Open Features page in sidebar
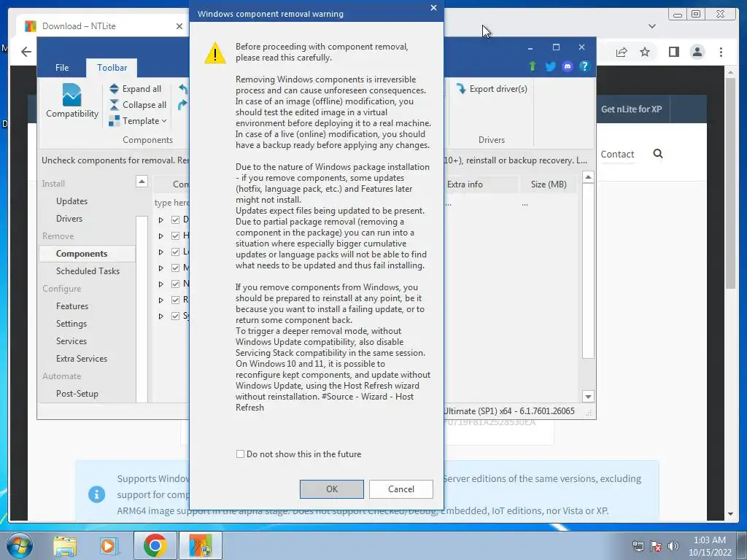Image resolution: width=747 pixels, height=560 pixels. click(72, 306)
